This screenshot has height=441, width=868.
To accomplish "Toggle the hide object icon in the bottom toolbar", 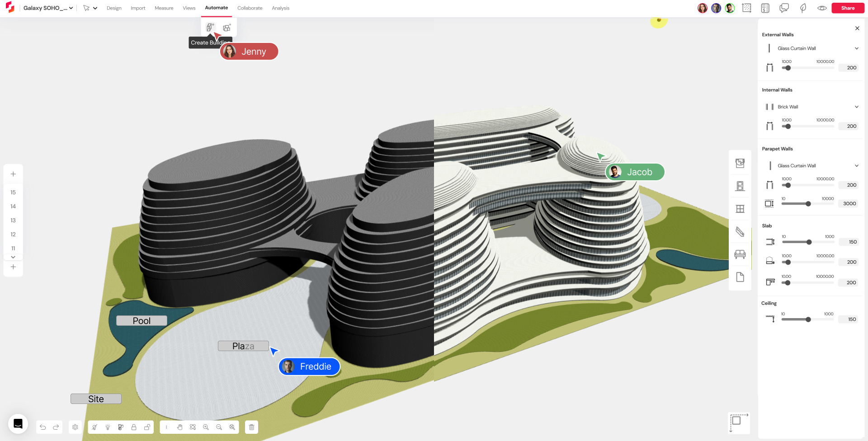I will [94, 427].
